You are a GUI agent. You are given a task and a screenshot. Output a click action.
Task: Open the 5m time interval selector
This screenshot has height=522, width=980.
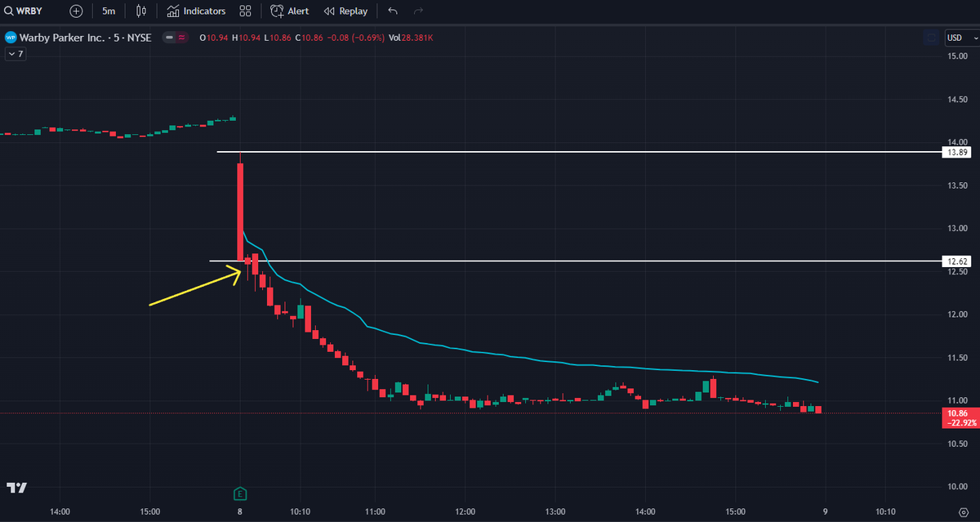109,11
